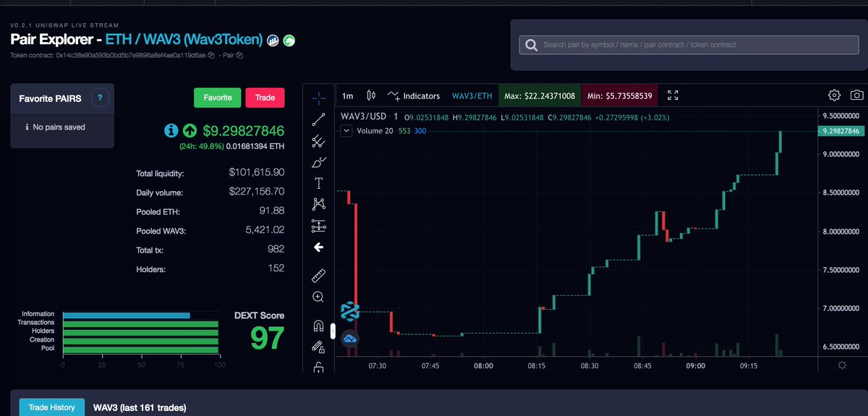Toggle magnet mode in drawing toolbar

tap(318, 325)
